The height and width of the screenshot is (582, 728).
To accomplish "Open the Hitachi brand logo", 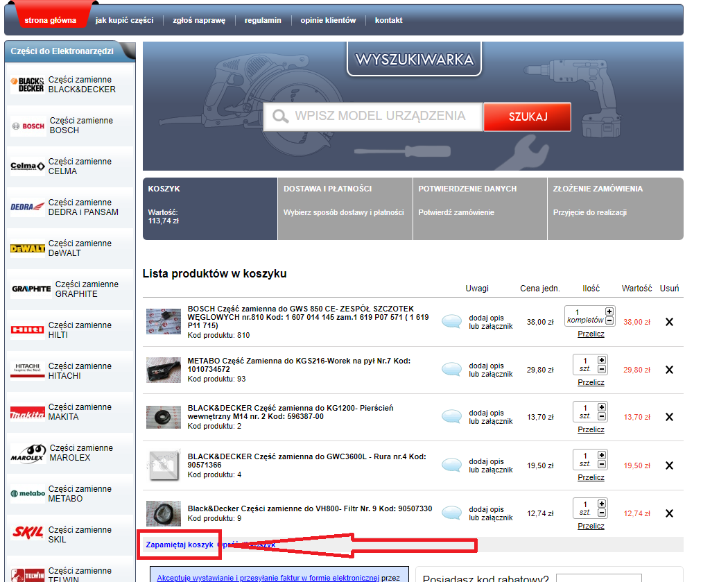I will pos(28,370).
